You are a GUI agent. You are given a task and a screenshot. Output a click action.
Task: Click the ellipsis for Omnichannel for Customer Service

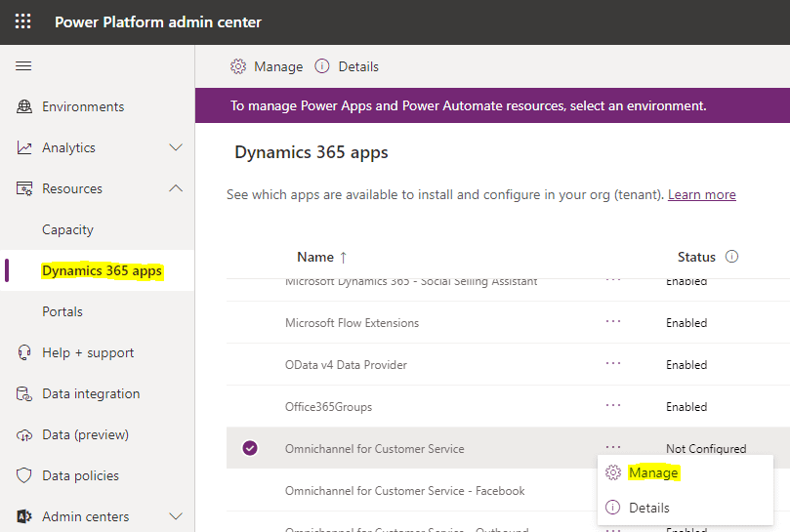(x=613, y=447)
